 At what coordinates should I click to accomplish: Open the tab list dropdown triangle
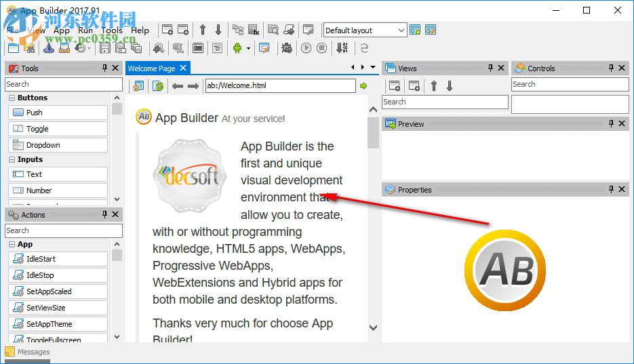point(373,67)
